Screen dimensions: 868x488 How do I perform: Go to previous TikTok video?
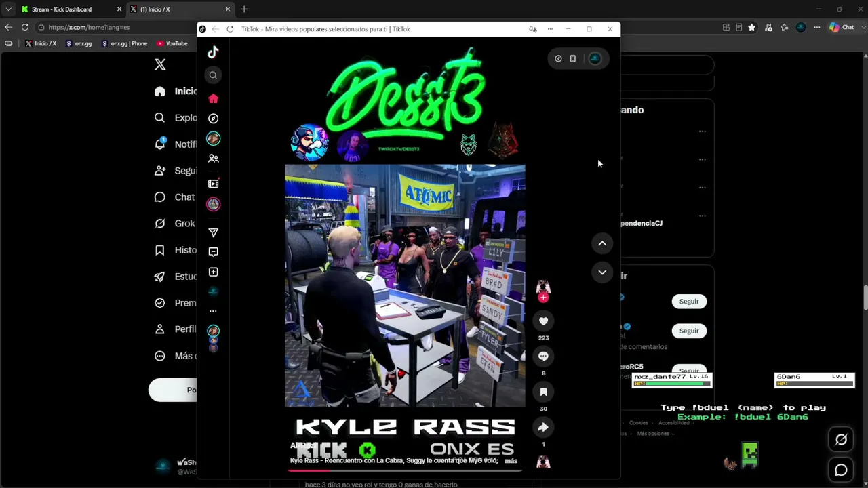(602, 243)
